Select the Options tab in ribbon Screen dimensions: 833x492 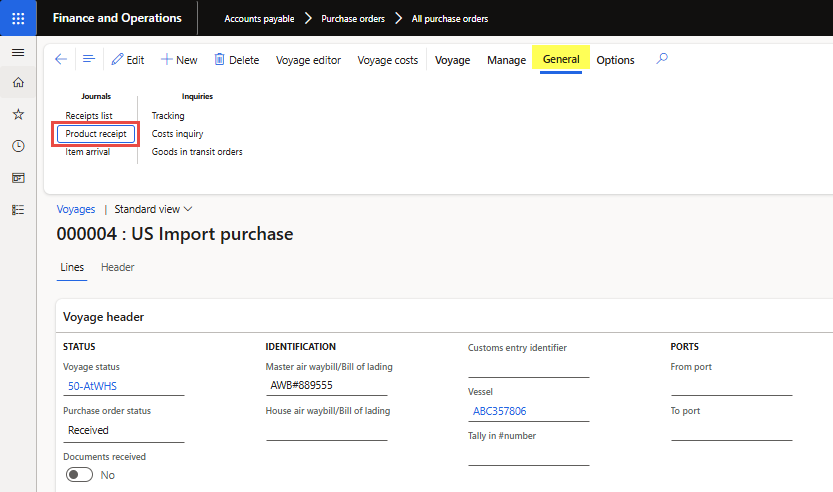615,60
